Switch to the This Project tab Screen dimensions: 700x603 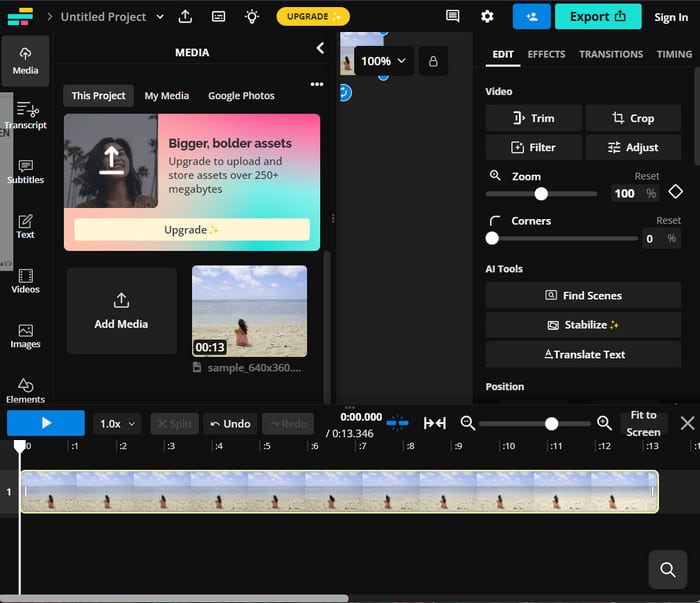98,96
